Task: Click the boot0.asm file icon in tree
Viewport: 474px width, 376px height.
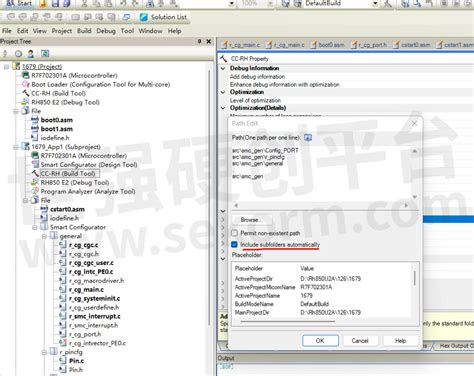Action: point(35,120)
